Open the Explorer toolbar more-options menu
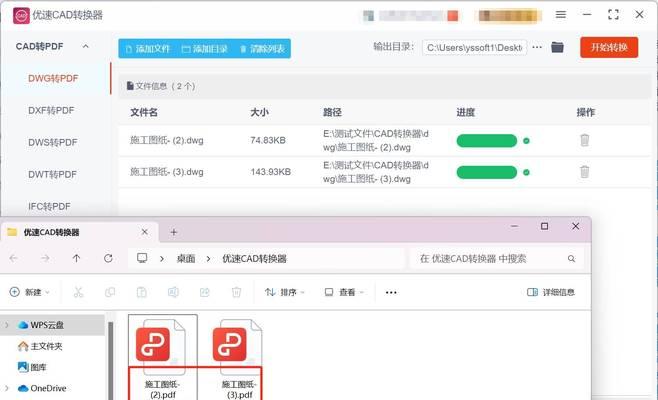Image resolution: width=658 pixels, height=400 pixels. [391, 293]
